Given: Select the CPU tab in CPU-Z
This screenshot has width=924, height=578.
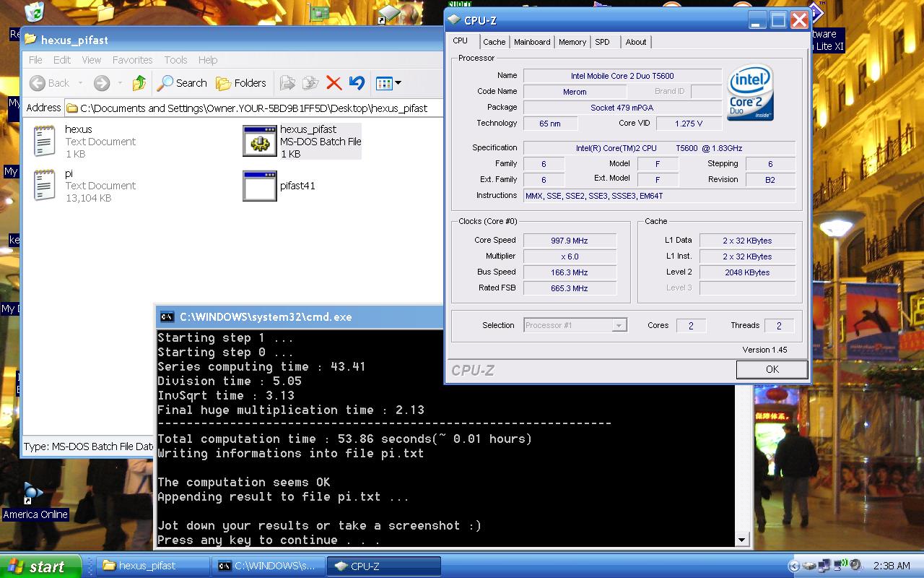Looking at the screenshot, I should [461, 41].
